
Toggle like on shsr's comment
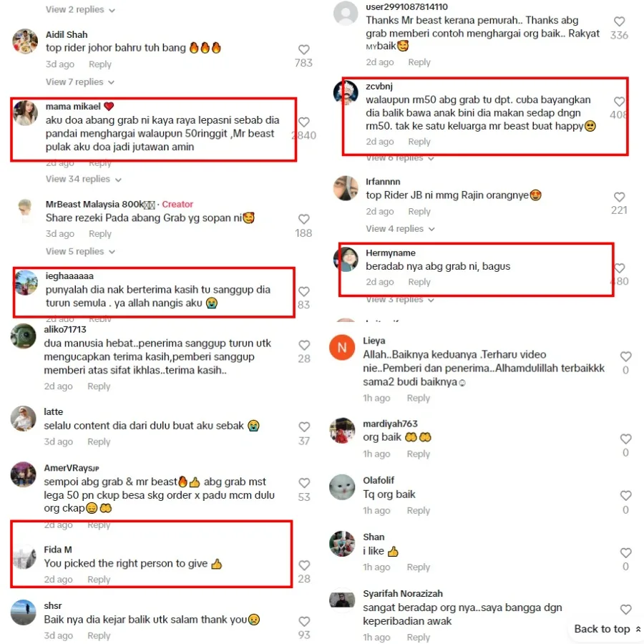[x=304, y=622]
